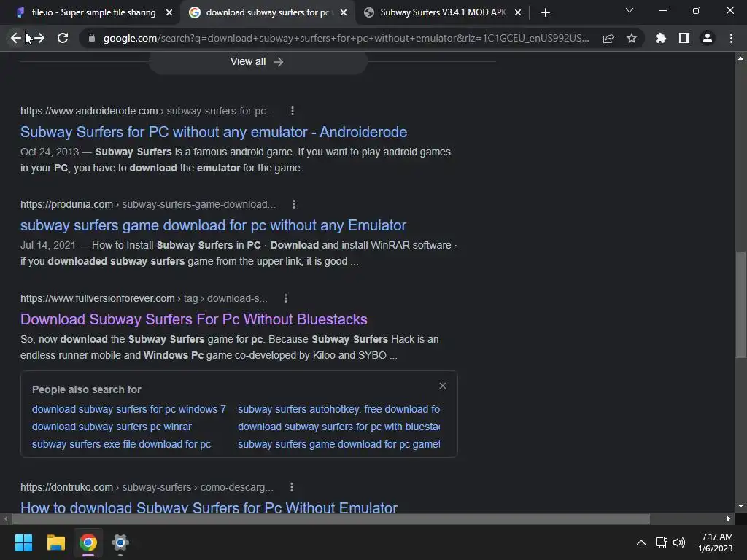The image size is (747, 560).
Task: Show hidden system tray icons
Action: [641, 542]
